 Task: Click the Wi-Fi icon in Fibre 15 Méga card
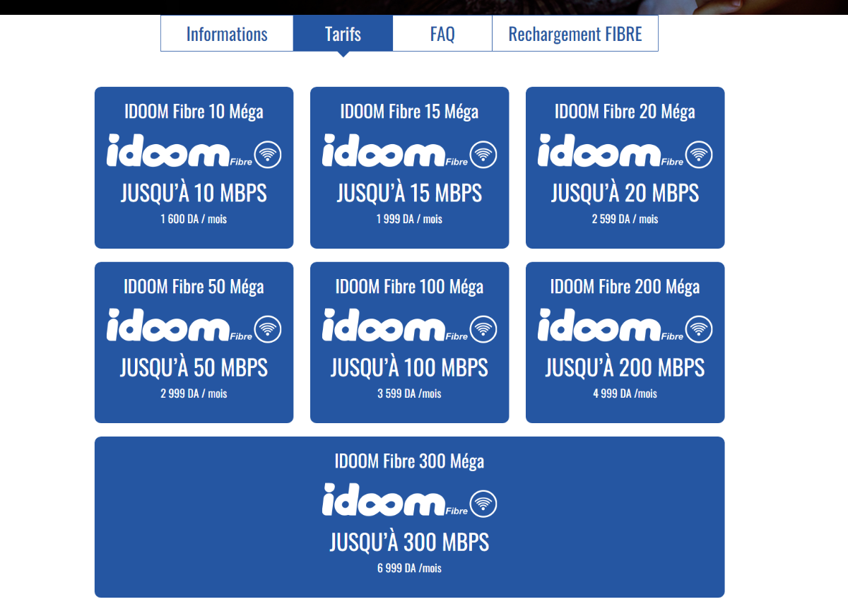tap(483, 154)
